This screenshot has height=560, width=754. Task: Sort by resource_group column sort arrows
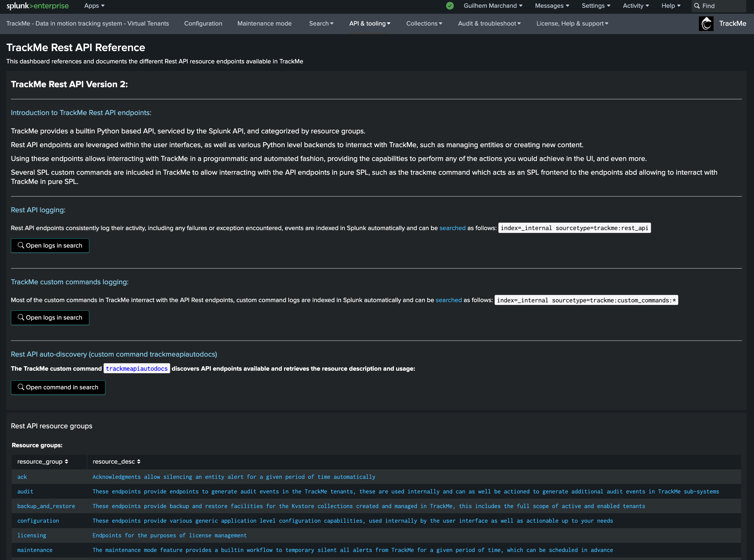pos(67,461)
